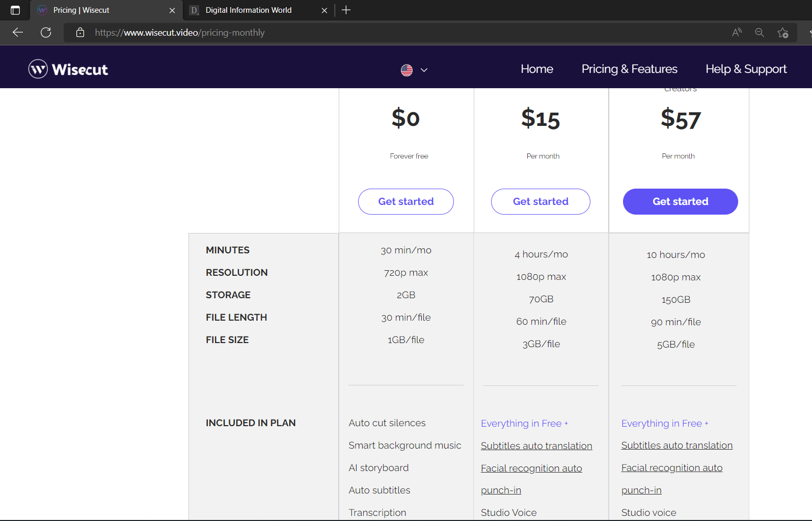Click 3GB/file value

point(541,344)
